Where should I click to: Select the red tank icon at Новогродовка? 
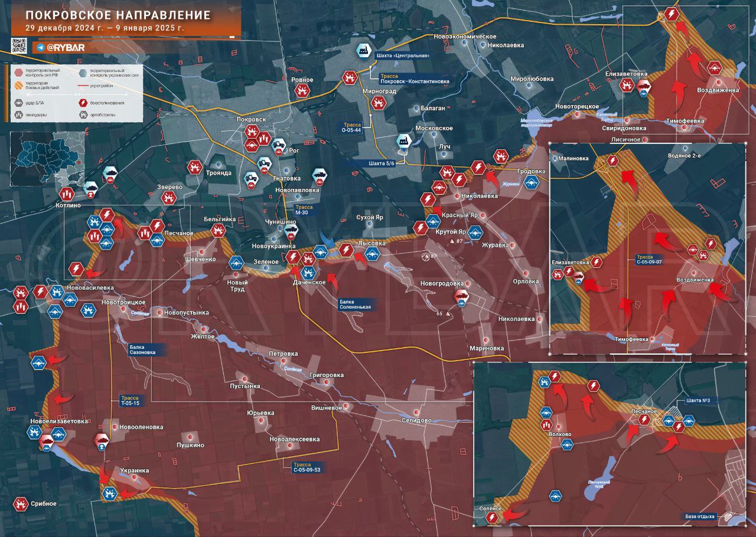click(x=460, y=296)
